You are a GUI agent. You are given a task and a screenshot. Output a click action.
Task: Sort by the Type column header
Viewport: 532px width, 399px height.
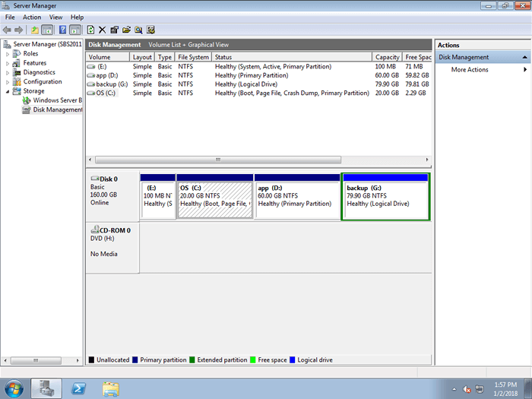tap(165, 57)
